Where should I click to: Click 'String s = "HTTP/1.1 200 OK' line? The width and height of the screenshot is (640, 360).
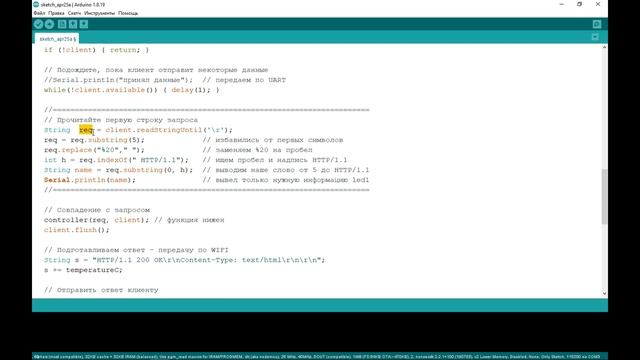tap(184, 260)
